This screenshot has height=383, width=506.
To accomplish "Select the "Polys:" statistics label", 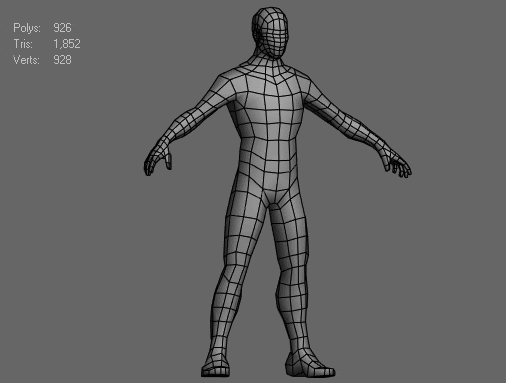I will (27, 28).
